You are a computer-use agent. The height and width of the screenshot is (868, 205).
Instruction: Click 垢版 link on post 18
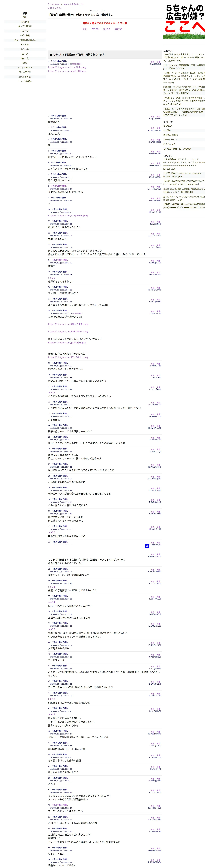point(152,311)
